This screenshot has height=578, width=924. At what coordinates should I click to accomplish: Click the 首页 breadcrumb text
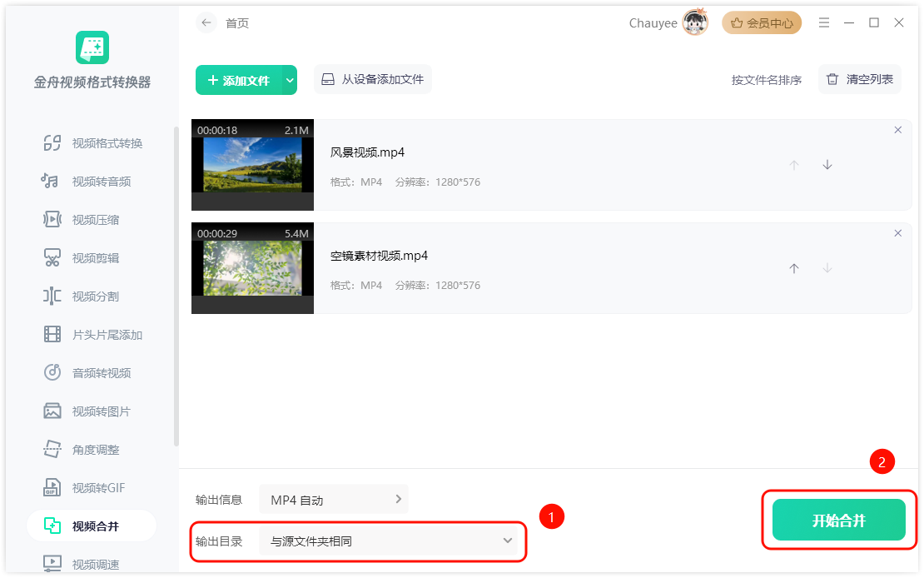pos(237,23)
